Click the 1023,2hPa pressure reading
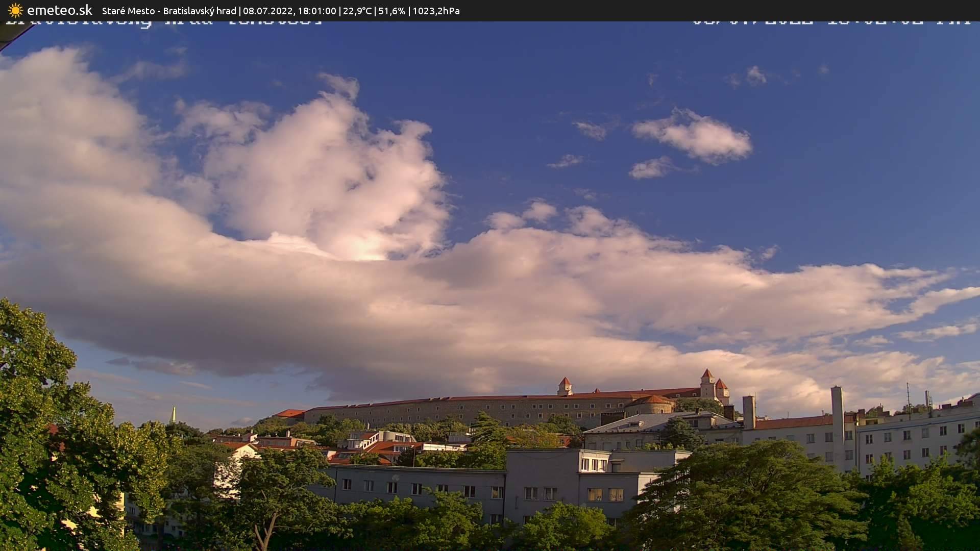Screen dimensions: 980x551 tap(436, 11)
